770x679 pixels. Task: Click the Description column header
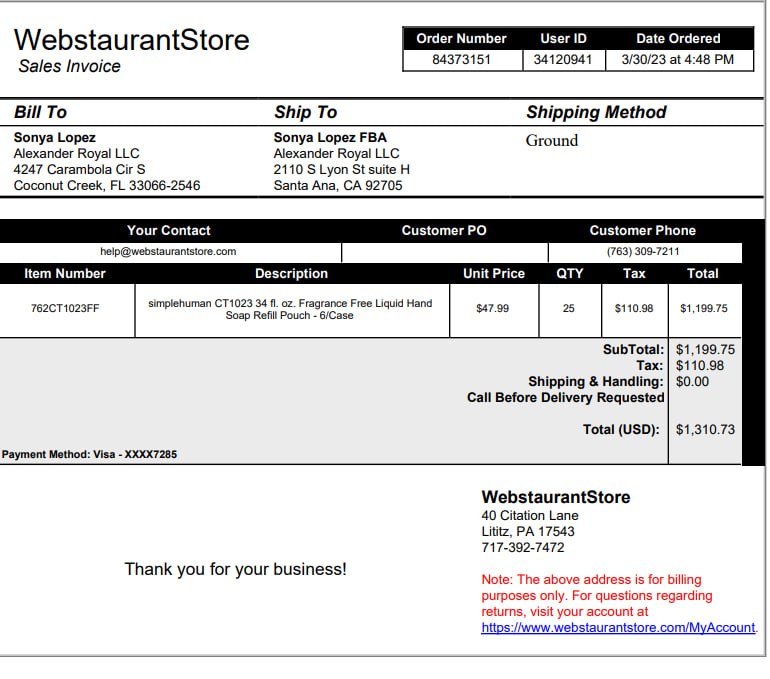click(x=291, y=273)
